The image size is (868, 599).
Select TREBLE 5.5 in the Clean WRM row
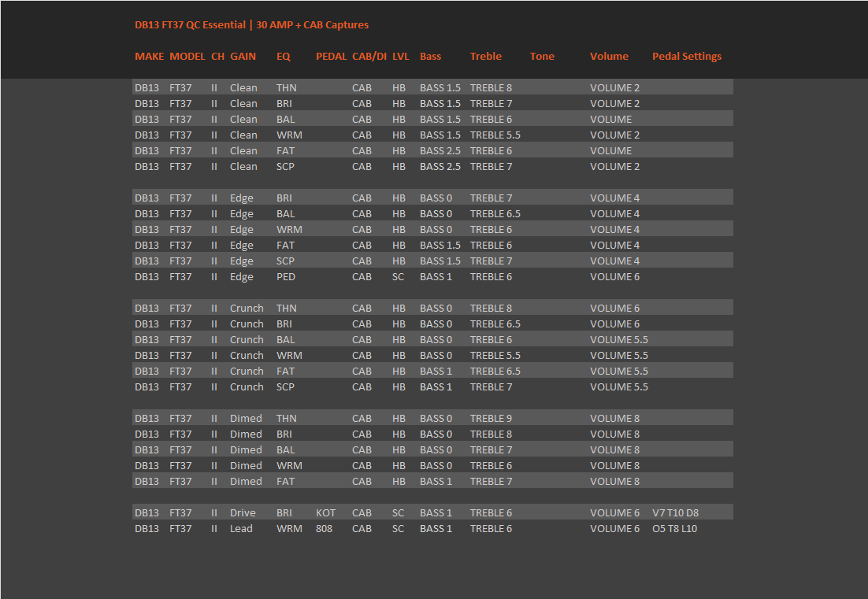click(495, 135)
